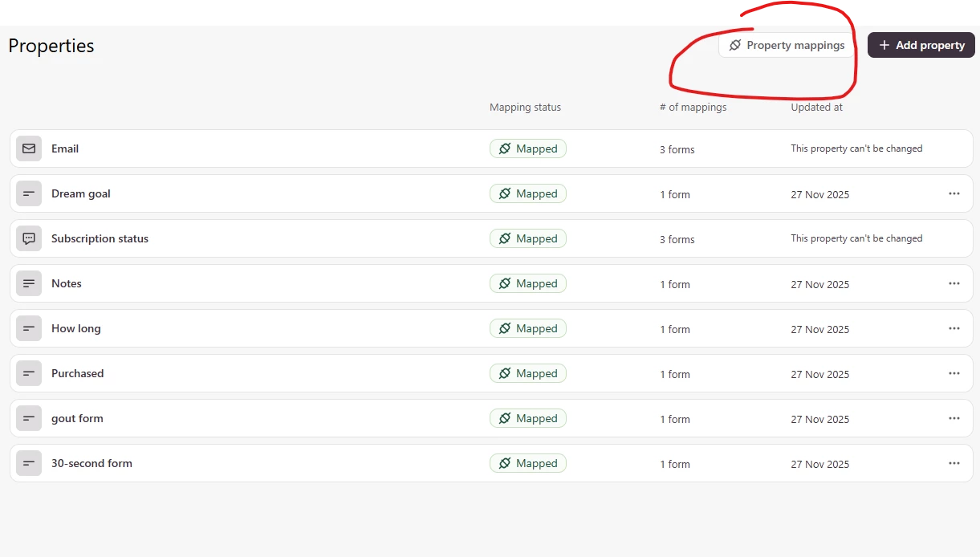Click the Updated at column header
The width and height of the screenshot is (980, 557).
[816, 107]
